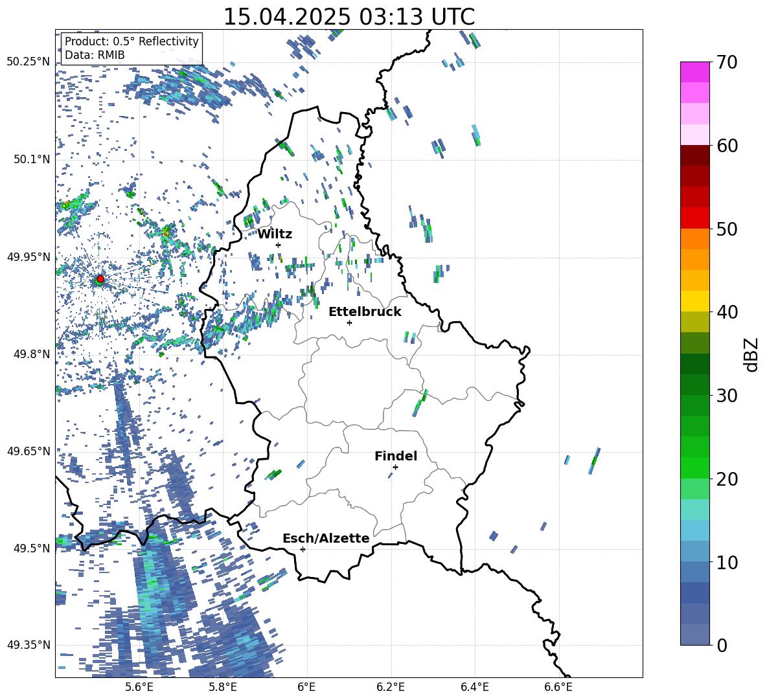Click the 30 tick on the colorbar

tap(726, 396)
